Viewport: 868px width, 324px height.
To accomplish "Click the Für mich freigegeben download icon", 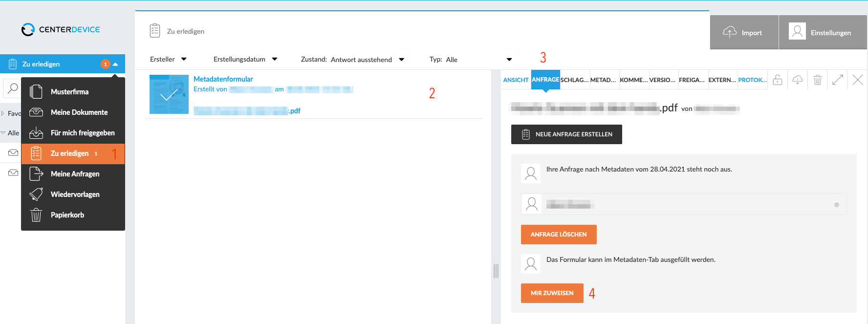I will click(x=36, y=132).
